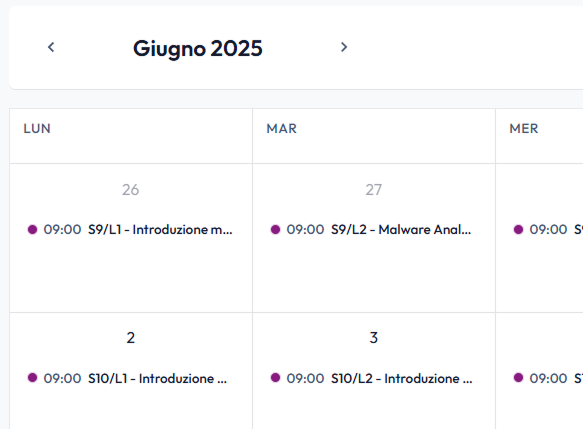This screenshot has width=583, height=429.
Task: Select day 2 in the calendar
Action: click(131, 338)
